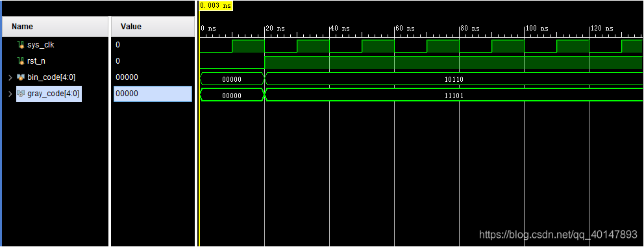Screen dimensions: 644x247
Task: Click the sys_clk signal icon
Action: 21,44
